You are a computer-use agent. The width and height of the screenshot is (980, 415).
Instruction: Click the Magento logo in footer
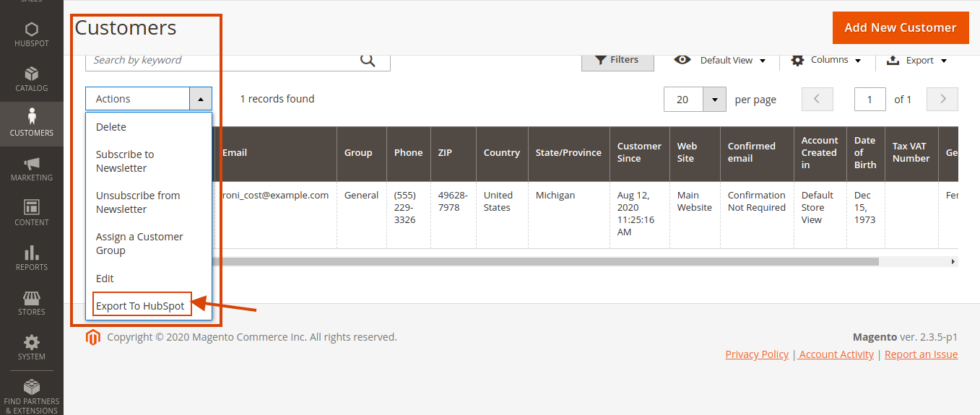coord(92,337)
